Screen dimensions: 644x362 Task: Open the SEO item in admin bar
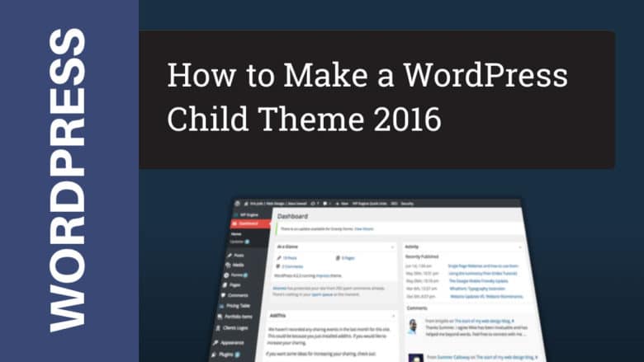pos(394,204)
